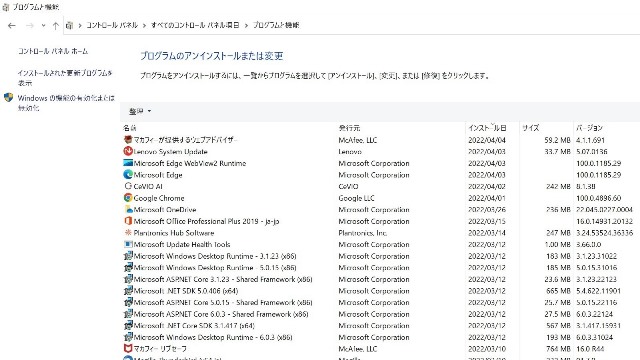Image resolution: width=640 pixels, height=360 pixels.
Task: Select CoVIO AI icon
Action: [128, 186]
